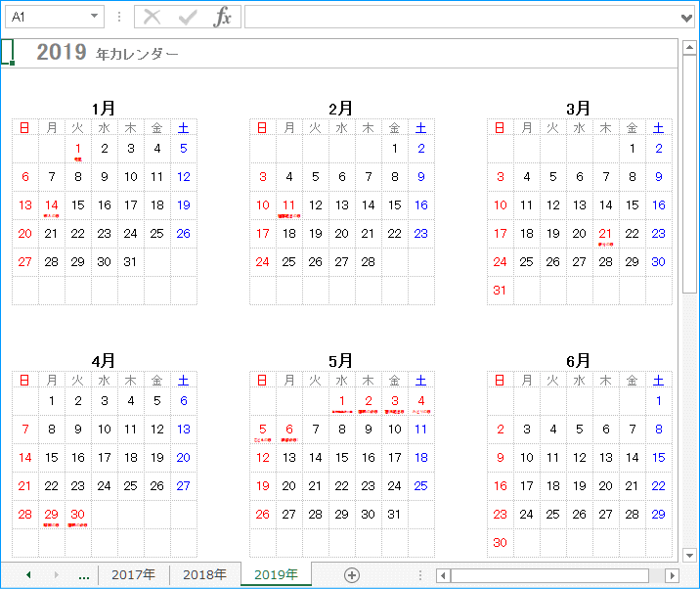Click February 11 holiday cell
Viewport: 700px width, 589px height.
tap(289, 206)
